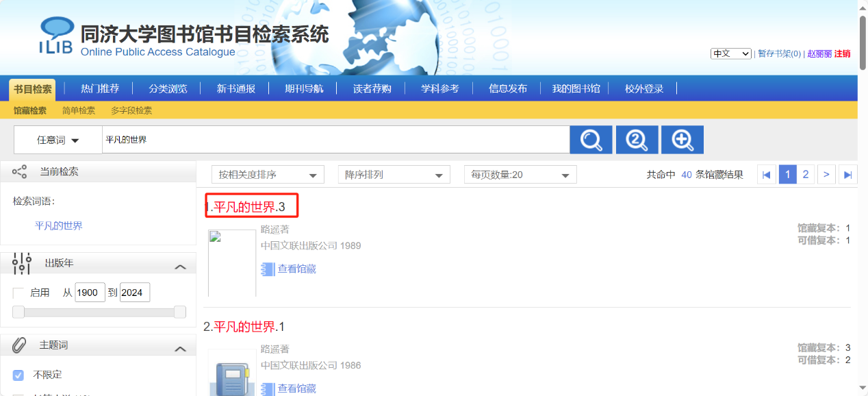Screen dimensions: 868x396
Task: Open the 暂存书架(0) link
Action: click(780, 53)
